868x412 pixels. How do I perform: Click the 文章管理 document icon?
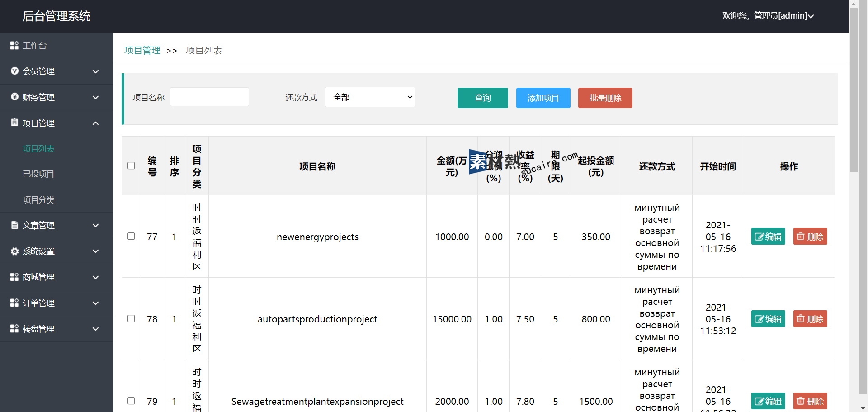14,225
